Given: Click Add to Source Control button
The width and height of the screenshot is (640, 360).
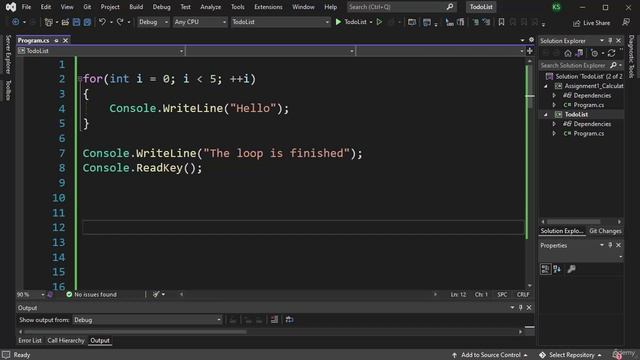Looking at the screenshot, I should (490, 355).
